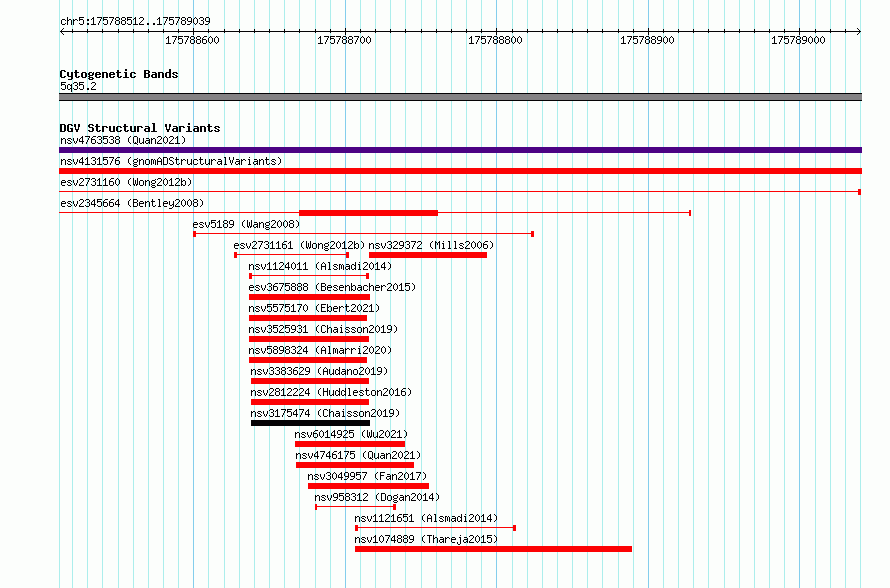Click ruler position 175788700

[x=344, y=40]
